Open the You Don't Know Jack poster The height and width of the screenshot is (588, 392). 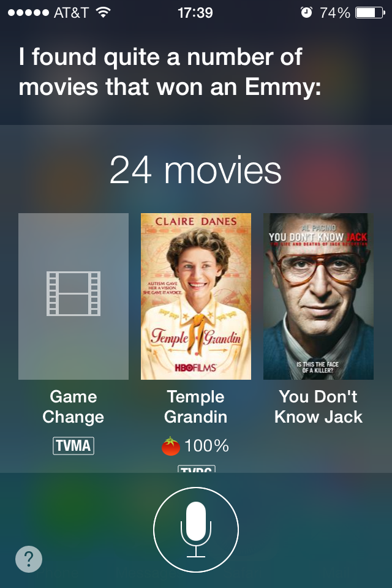click(x=318, y=296)
